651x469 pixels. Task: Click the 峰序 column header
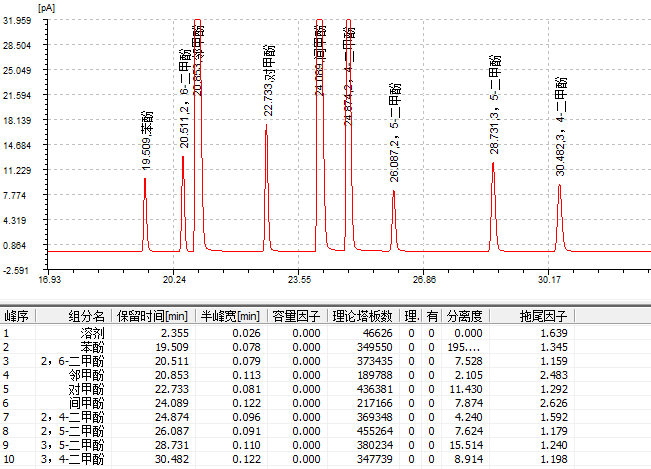pos(17,315)
